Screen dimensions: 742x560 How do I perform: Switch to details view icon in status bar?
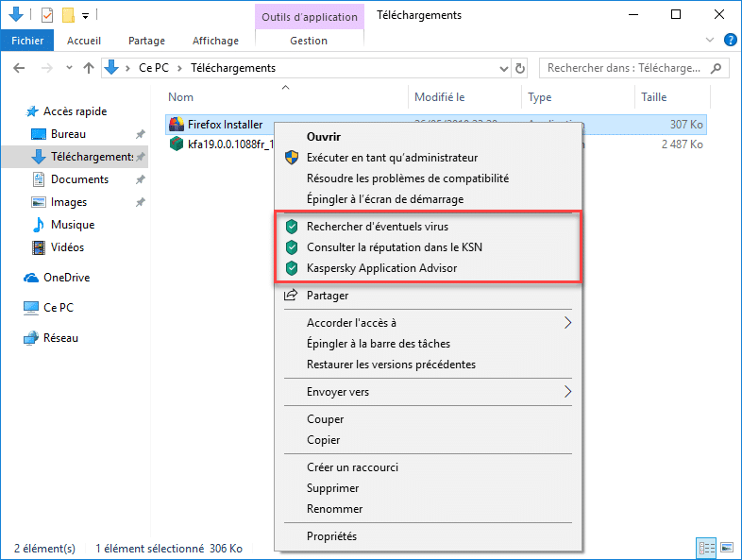click(706, 548)
